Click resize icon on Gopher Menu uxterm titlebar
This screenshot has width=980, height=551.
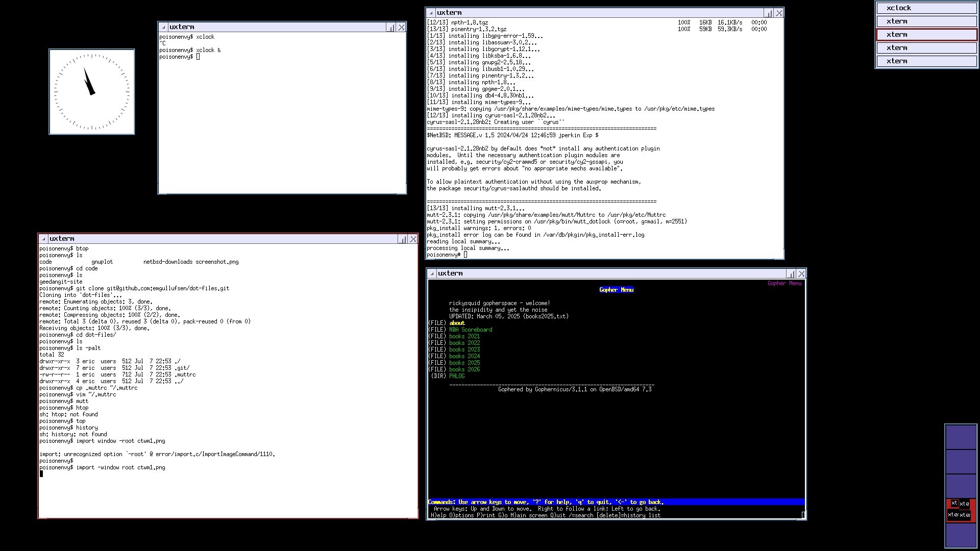(x=791, y=274)
